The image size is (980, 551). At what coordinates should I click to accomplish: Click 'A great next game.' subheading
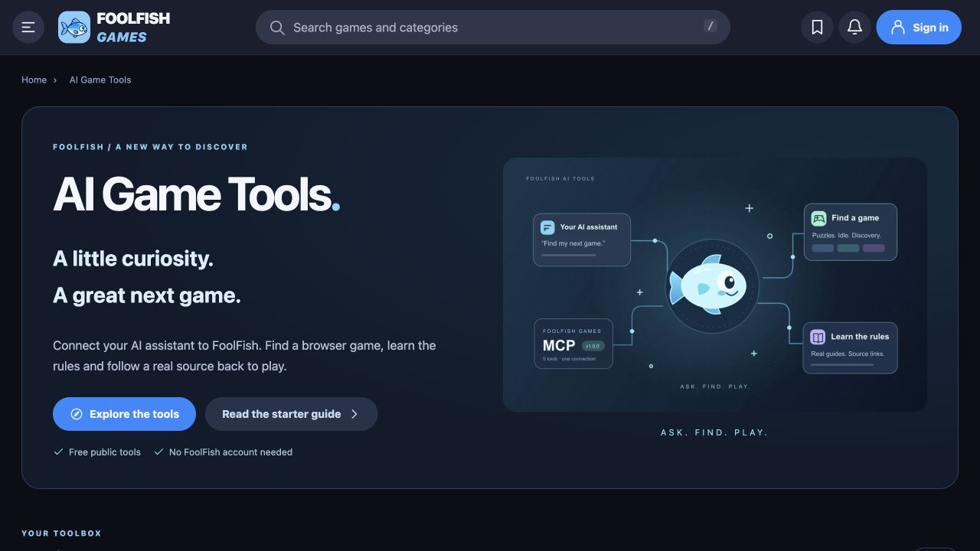pos(147,295)
